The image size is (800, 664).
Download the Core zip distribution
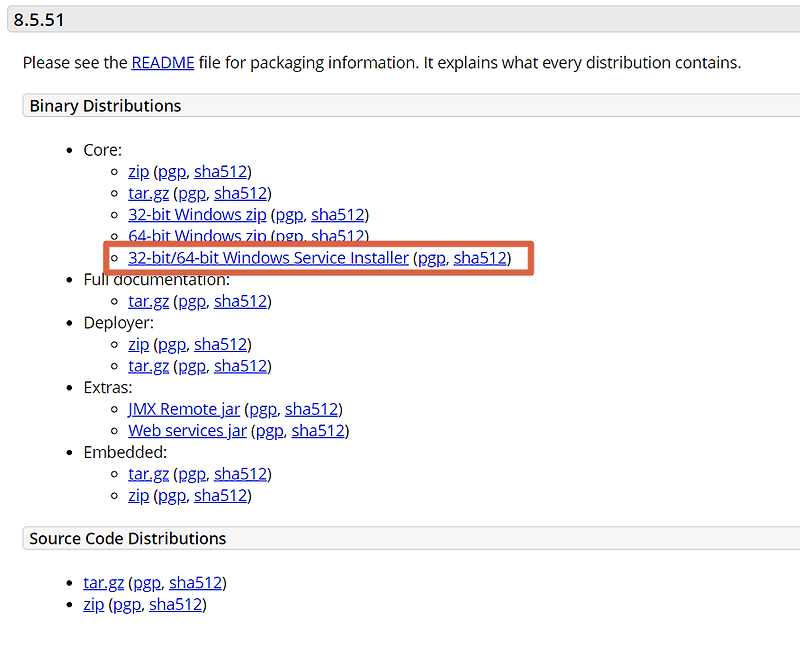(x=138, y=171)
